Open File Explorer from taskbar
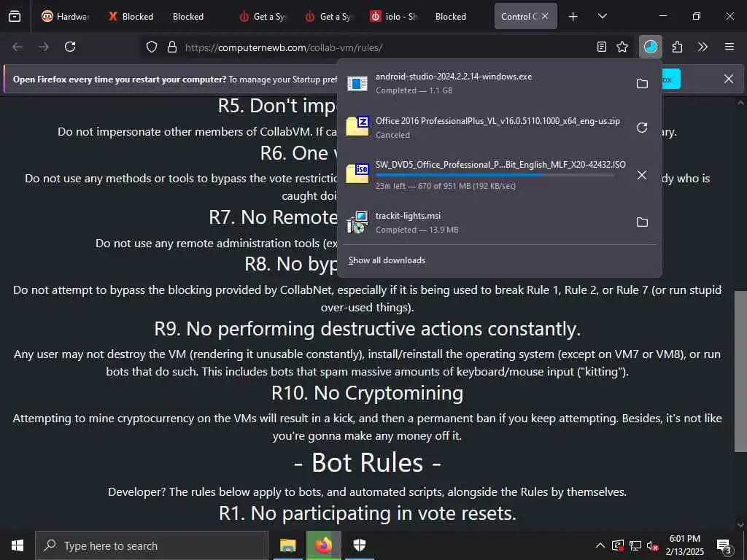The width and height of the screenshot is (747, 560). (x=287, y=545)
